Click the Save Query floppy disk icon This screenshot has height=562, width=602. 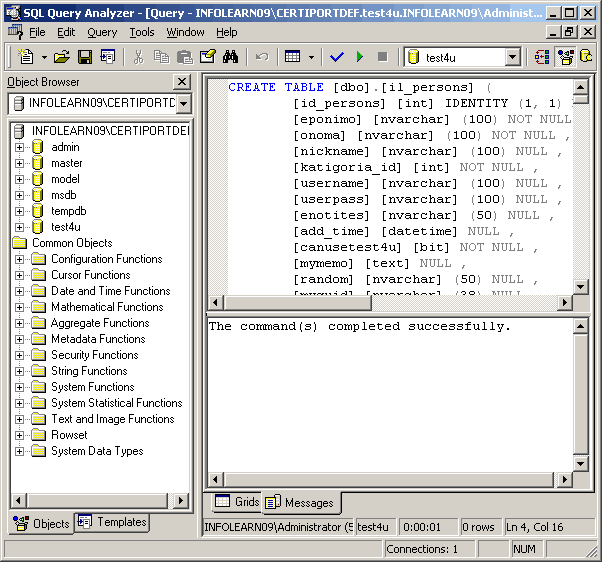tap(85, 57)
